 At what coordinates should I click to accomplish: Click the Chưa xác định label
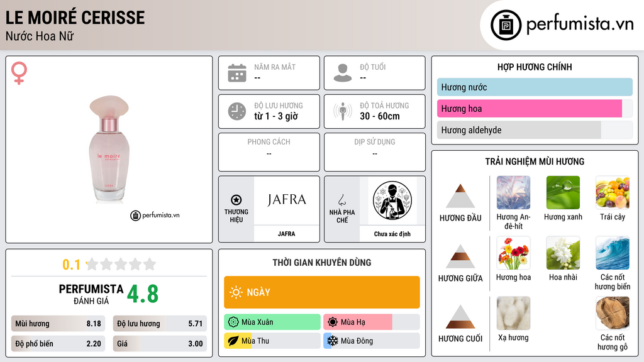[392, 234]
